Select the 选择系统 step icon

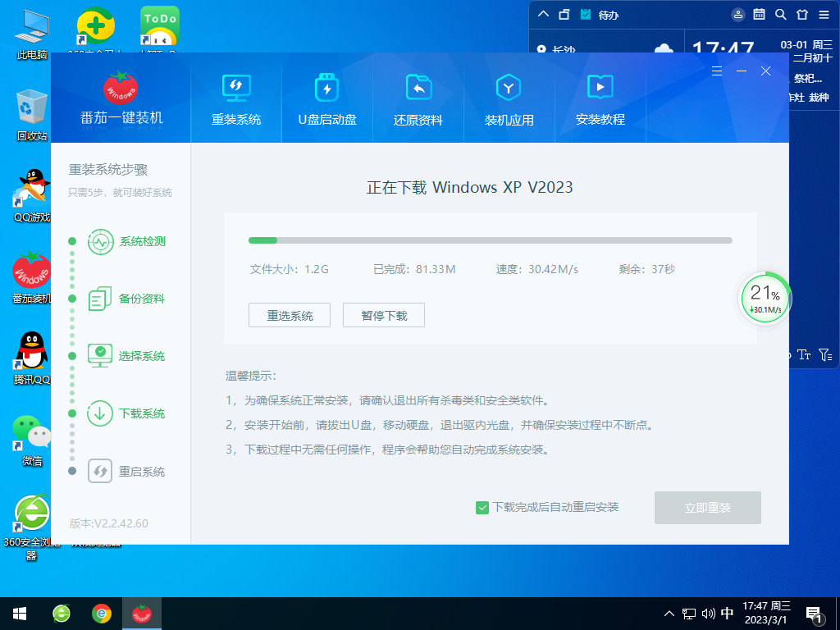(100, 356)
